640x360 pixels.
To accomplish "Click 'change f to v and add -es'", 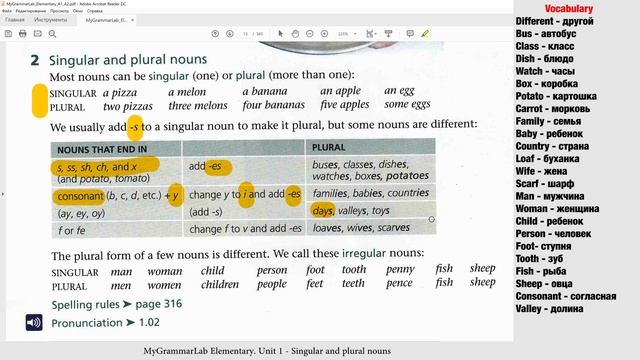I will pos(245,229).
